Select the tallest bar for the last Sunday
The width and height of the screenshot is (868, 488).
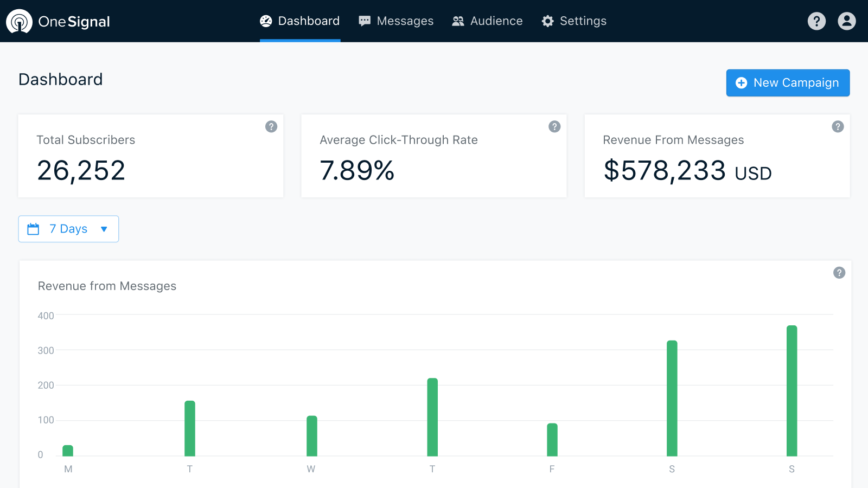pyautogui.click(x=792, y=390)
